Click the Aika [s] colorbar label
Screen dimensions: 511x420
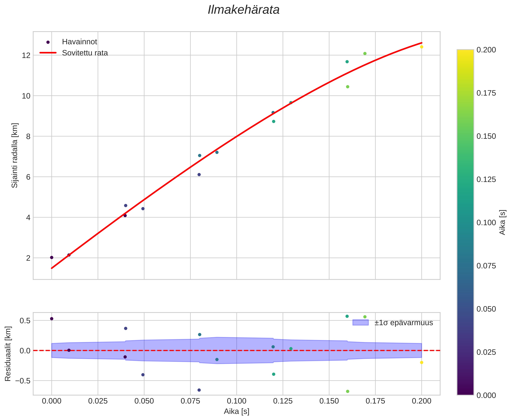(x=503, y=222)
